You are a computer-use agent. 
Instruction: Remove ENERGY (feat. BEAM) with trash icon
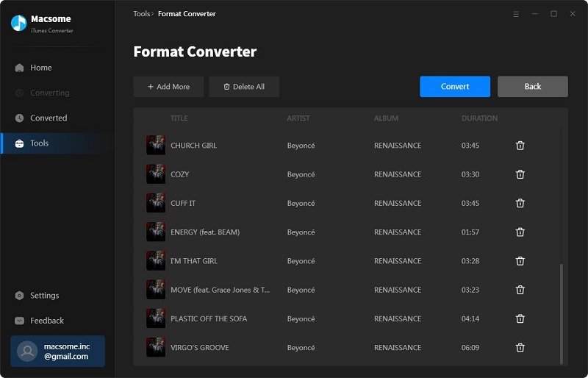pyautogui.click(x=520, y=232)
